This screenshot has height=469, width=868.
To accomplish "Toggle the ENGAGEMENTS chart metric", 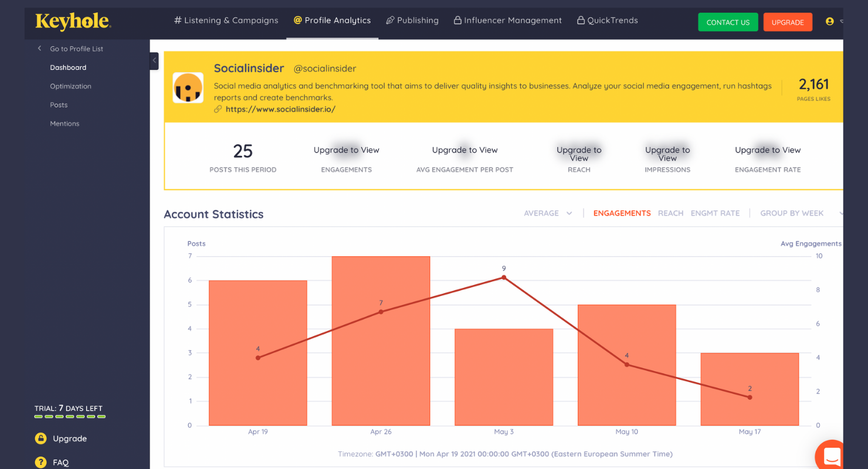I will pos(622,213).
